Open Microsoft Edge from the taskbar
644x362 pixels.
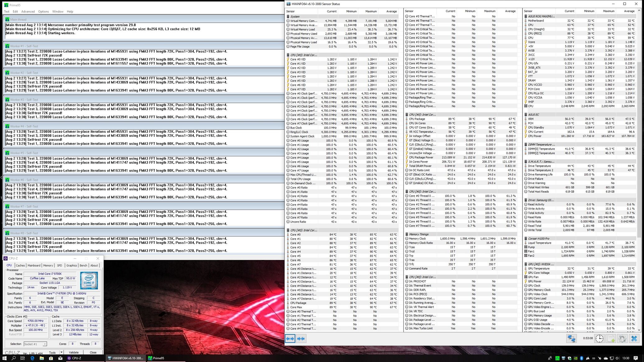click(x=32, y=358)
